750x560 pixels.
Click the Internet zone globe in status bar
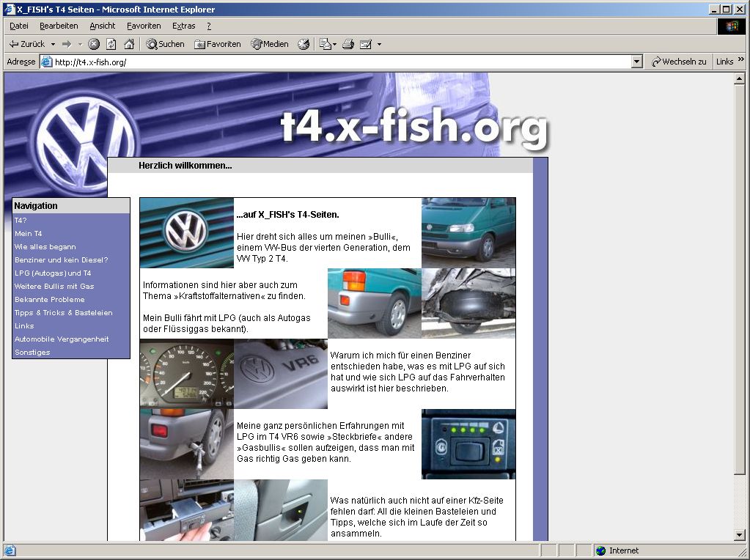pos(601,550)
